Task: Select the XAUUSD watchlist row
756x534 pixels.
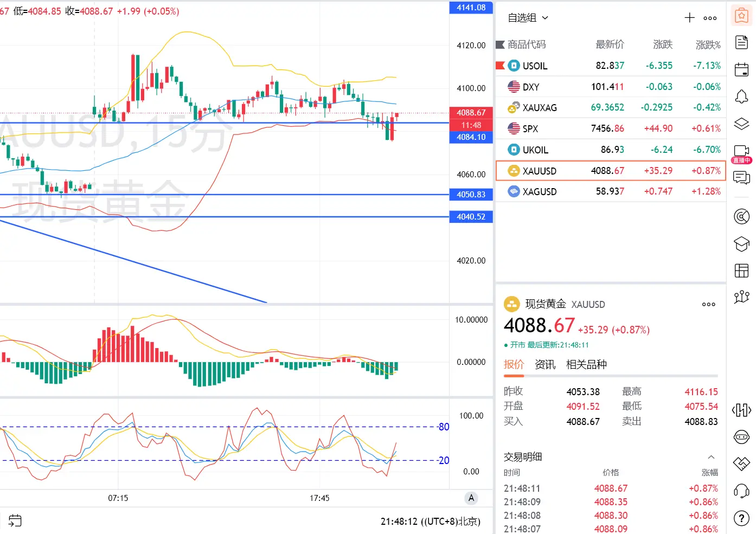Action: (611, 171)
